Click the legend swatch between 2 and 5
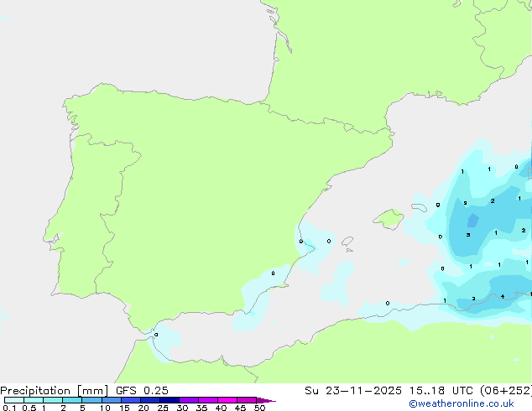This screenshot has height=411, width=532. pos(72,400)
